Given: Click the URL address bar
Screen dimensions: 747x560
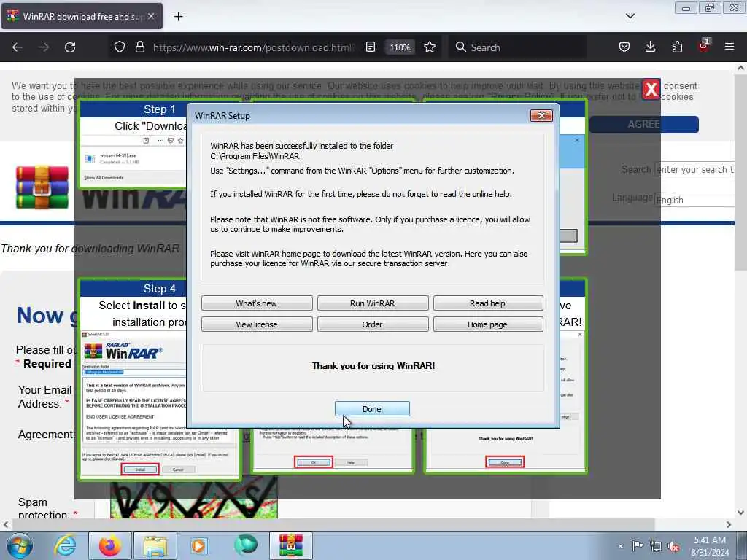Looking at the screenshot, I should (253, 47).
